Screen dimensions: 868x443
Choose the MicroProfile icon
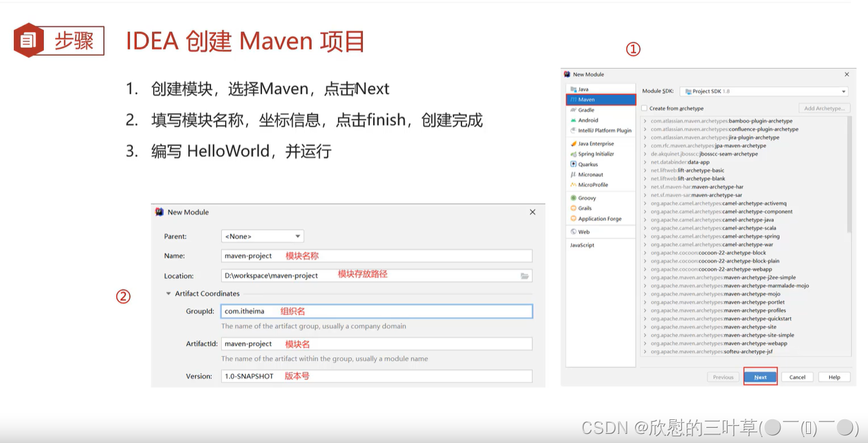click(573, 185)
